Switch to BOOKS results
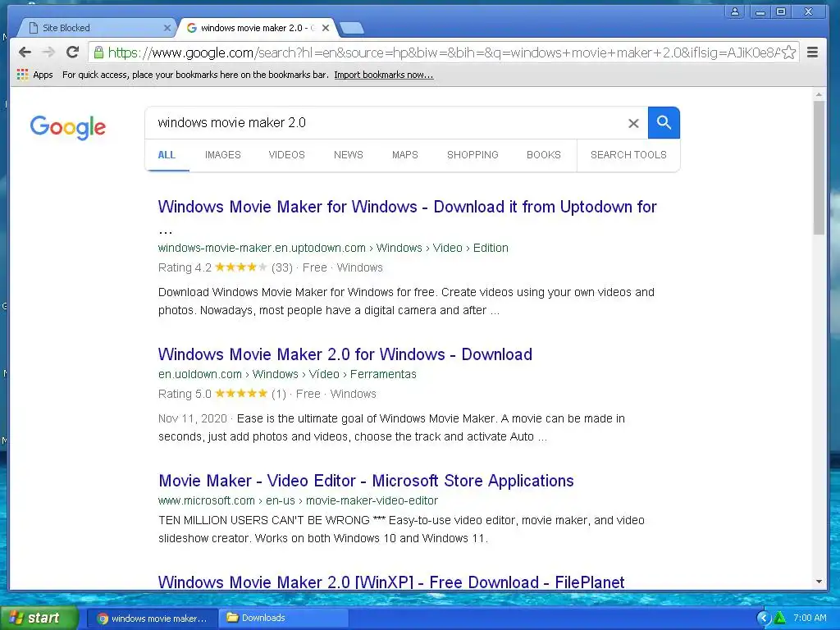Screen dimensions: 840x630 [x=544, y=155]
